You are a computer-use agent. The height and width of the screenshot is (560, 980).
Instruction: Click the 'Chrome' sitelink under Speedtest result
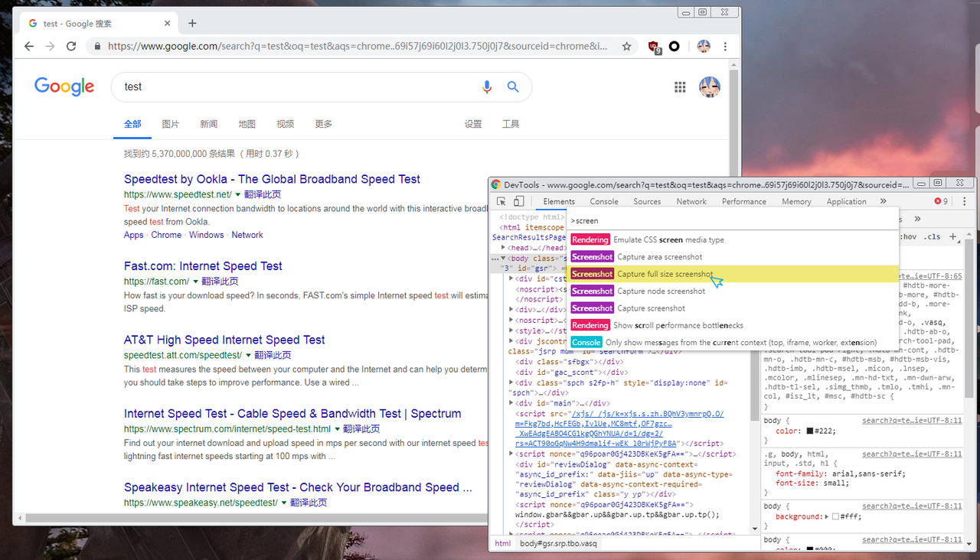(x=166, y=235)
